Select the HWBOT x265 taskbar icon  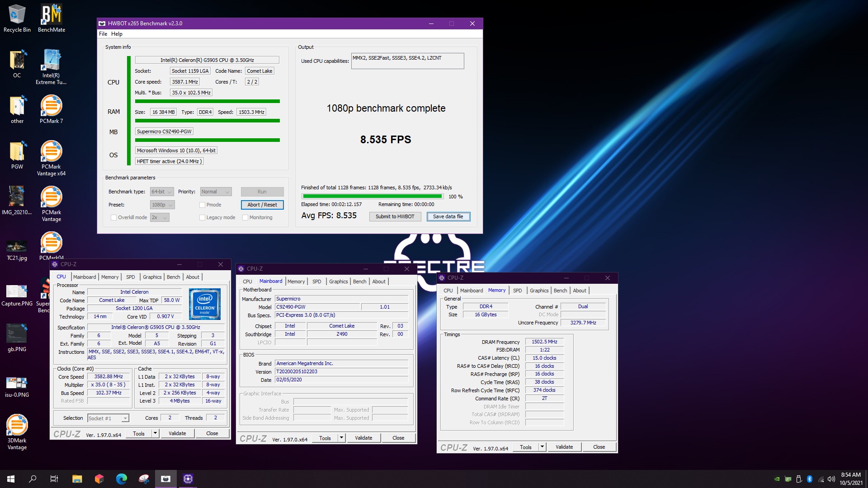166,479
